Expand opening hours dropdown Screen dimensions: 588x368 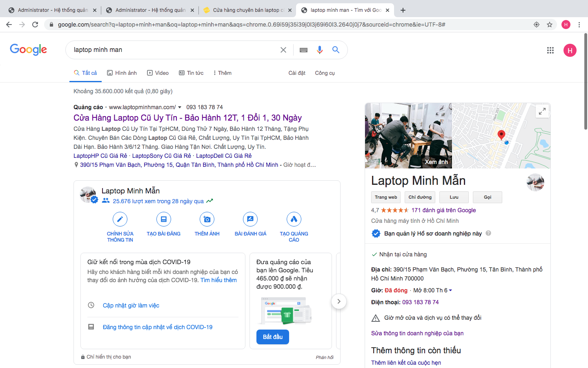(x=450, y=290)
